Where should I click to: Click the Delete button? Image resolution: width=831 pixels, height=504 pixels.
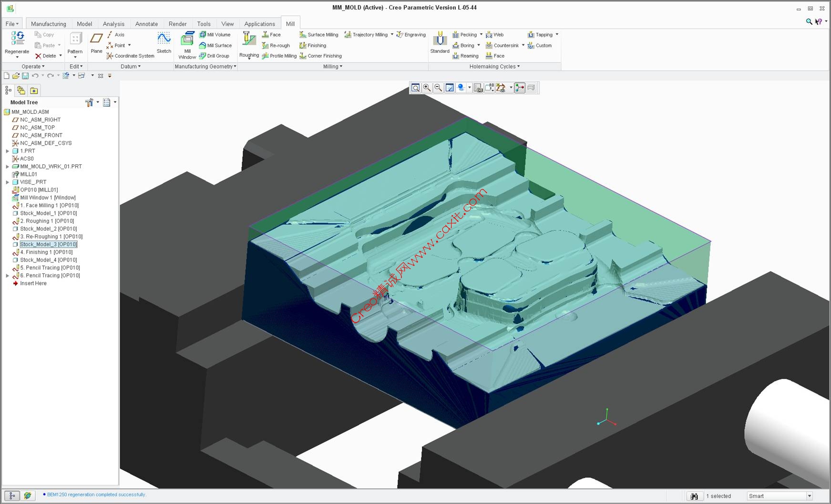point(46,56)
